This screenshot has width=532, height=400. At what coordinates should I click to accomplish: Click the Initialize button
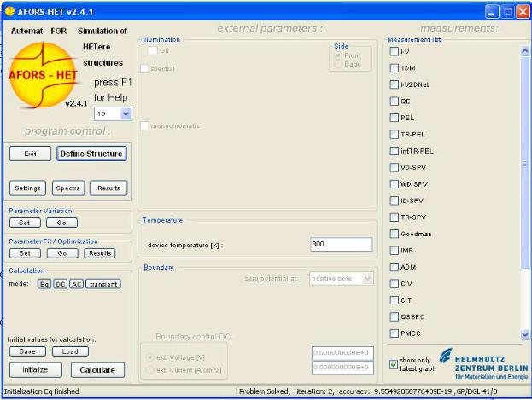tap(36, 370)
